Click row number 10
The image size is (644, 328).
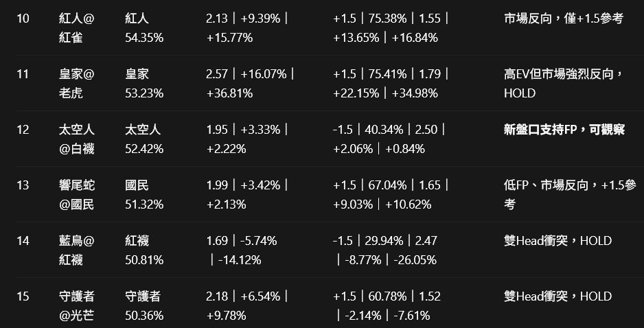coord(23,19)
